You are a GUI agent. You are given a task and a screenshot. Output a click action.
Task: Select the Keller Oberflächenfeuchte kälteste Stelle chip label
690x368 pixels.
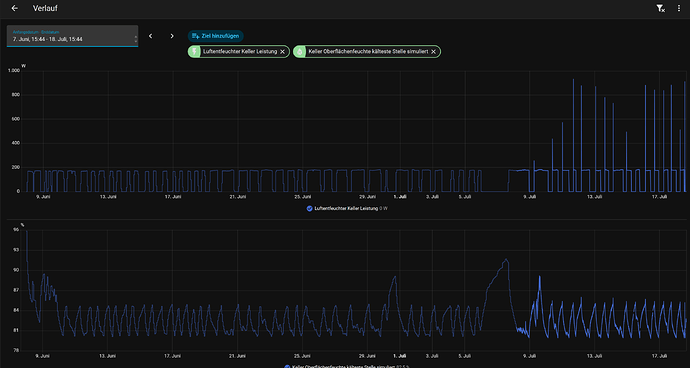click(x=368, y=52)
